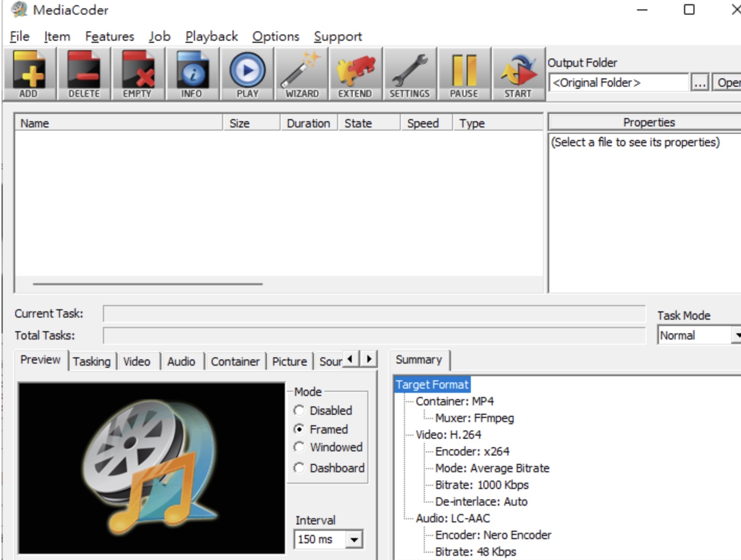Image resolution: width=741 pixels, height=560 pixels.
Task: Click the file list horizontal scrollbar
Action: coord(147,284)
